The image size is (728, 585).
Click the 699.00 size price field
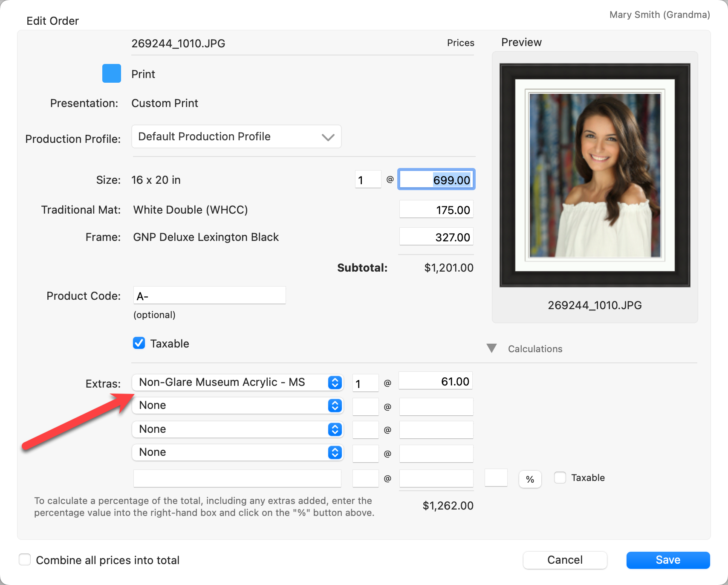(x=436, y=180)
